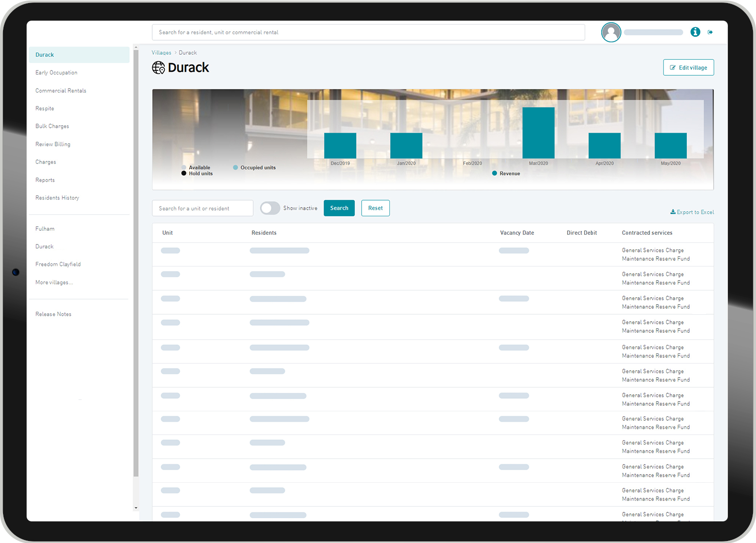Click the Villages breadcrumb link
756x543 pixels.
[161, 53]
